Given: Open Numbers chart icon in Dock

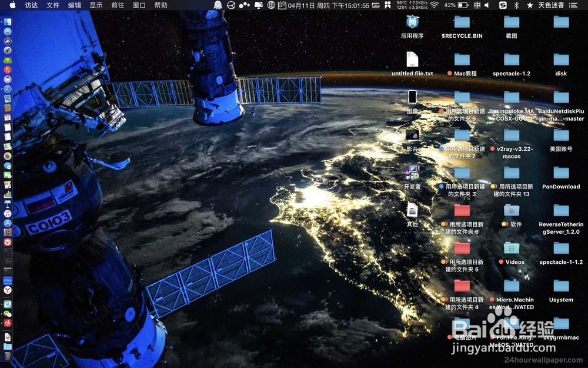Looking at the screenshot, I should [8, 194].
